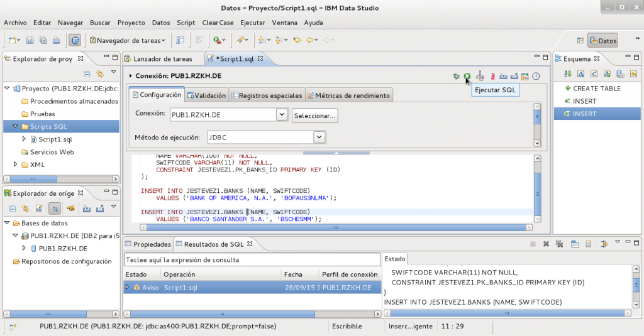This screenshot has height=336, width=644.
Task: Click new SQL script icon in Explorador de orígenes
Action: pyautogui.click(x=38, y=209)
